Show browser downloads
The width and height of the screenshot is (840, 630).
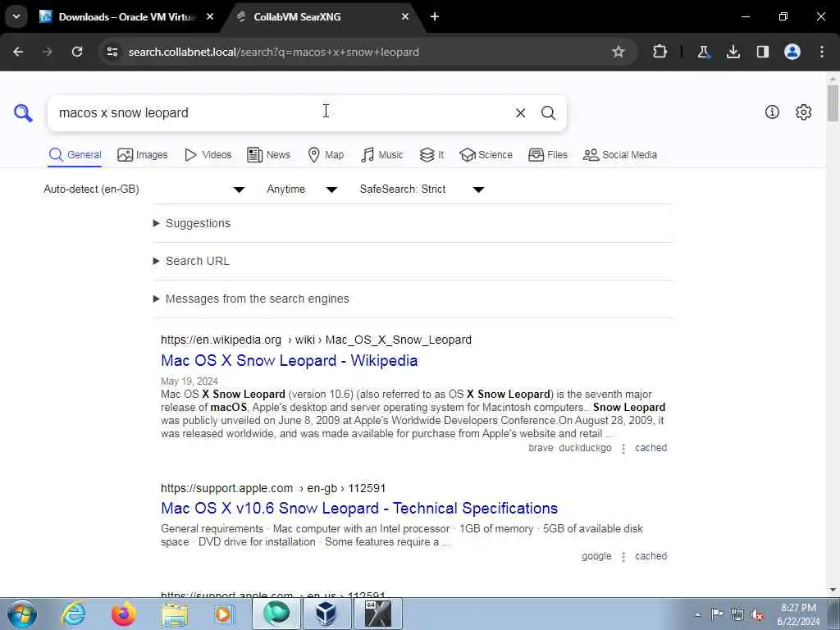point(733,52)
